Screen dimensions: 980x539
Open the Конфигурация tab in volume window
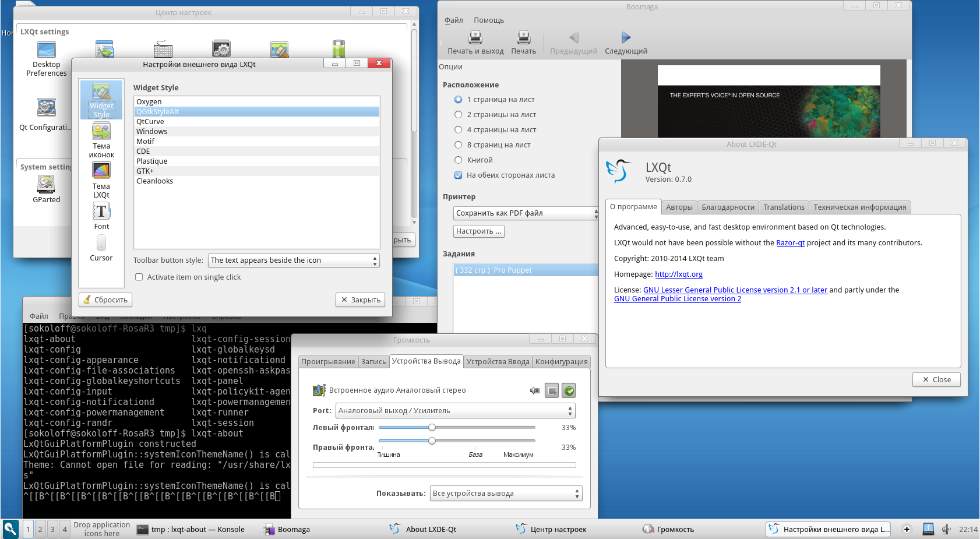pyautogui.click(x=561, y=362)
